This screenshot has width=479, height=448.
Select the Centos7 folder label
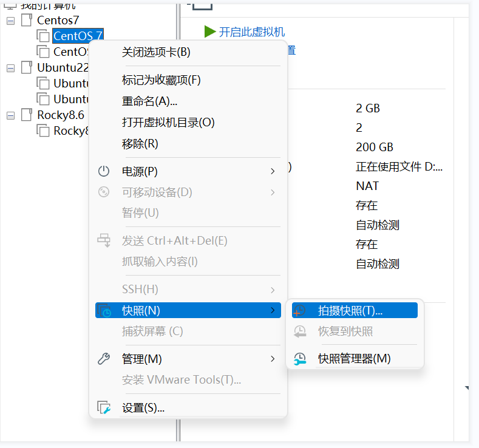point(58,20)
